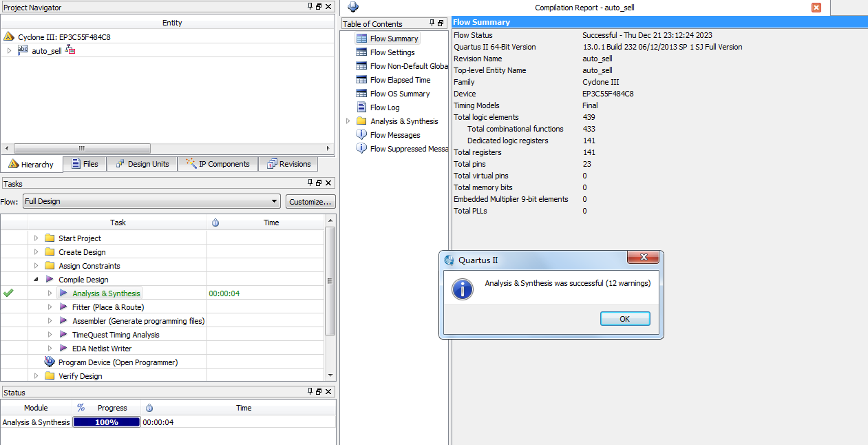The width and height of the screenshot is (868, 445).
Task: Click the Compile Design play icon
Action: (x=50, y=280)
